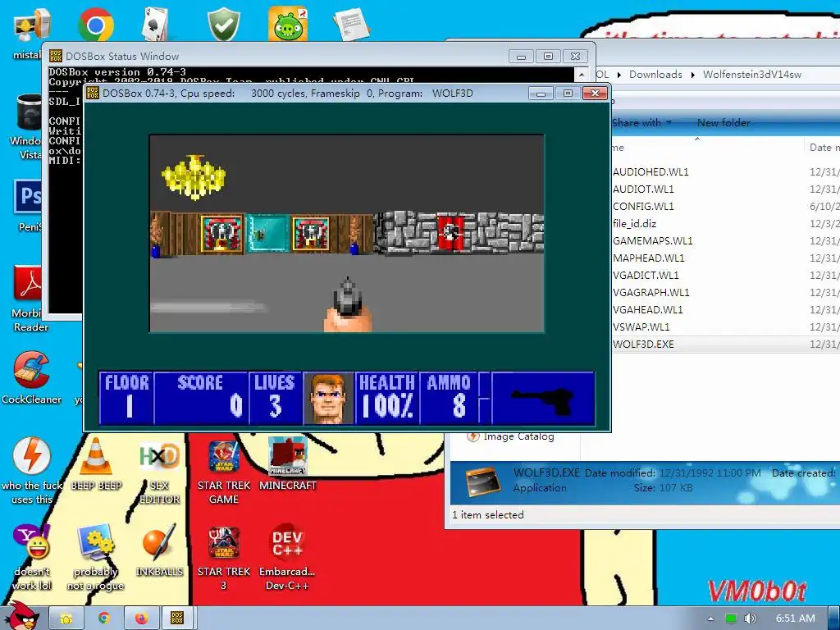
Task: Click Wolfenstein3dV14sw in the breadcrumb
Action: [751, 75]
